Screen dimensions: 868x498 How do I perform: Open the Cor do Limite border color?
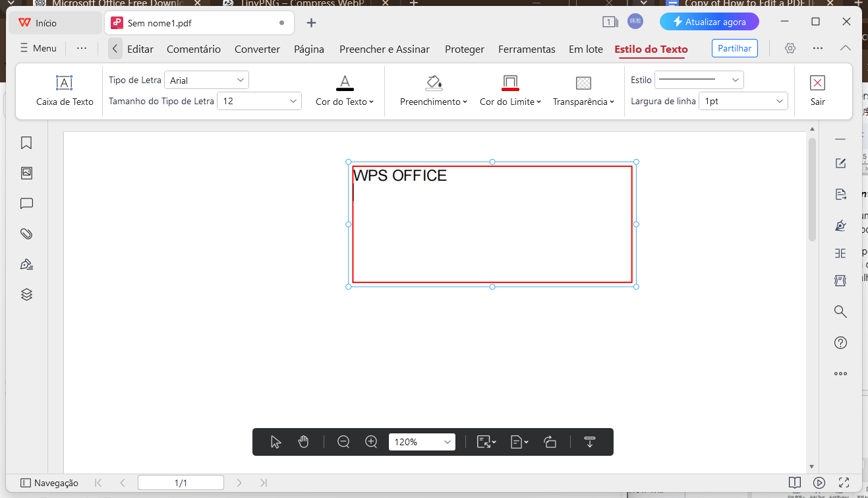pos(510,91)
